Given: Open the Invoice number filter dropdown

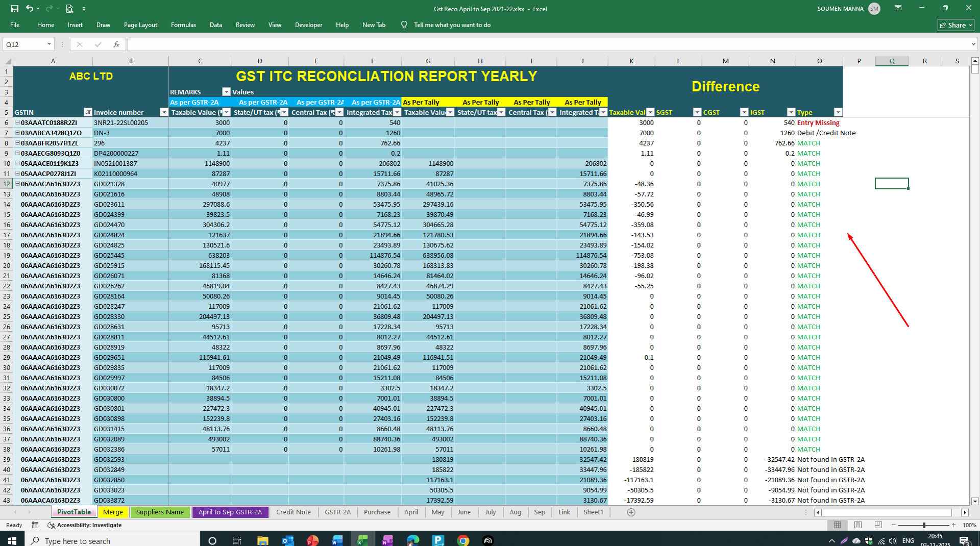Looking at the screenshot, I should tap(163, 112).
